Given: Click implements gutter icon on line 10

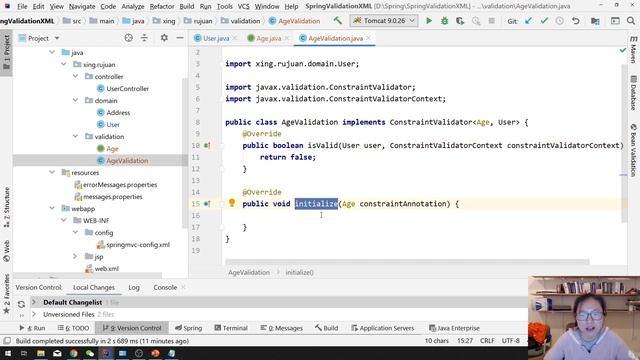Looking at the screenshot, I should [207, 145].
